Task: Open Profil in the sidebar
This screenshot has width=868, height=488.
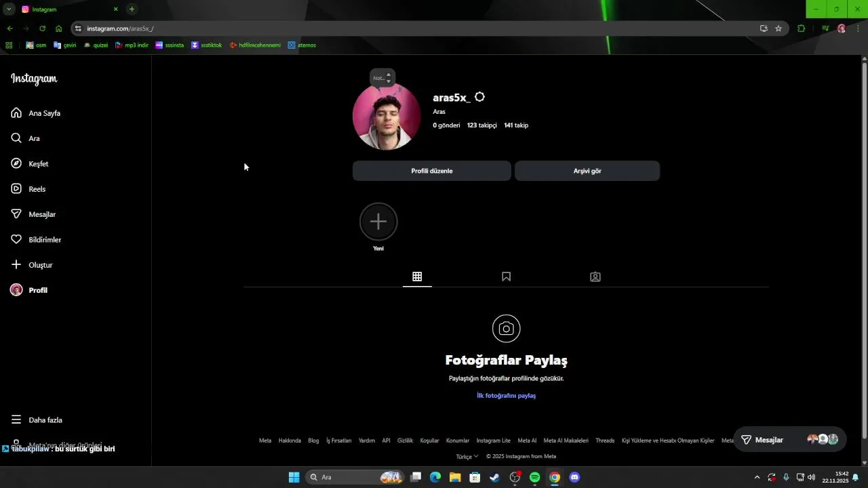Action: click(x=29, y=290)
